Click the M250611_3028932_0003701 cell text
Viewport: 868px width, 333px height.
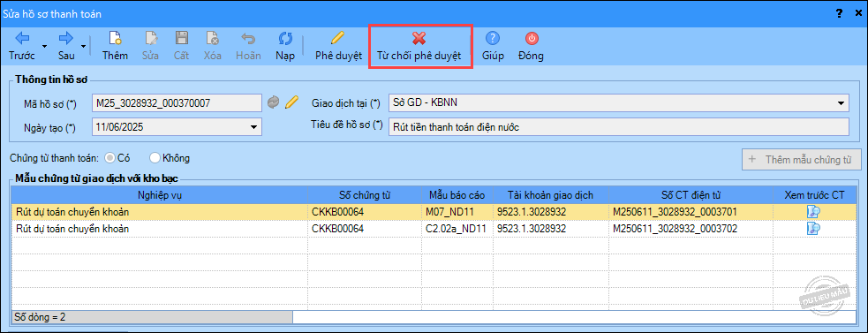pos(676,212)
